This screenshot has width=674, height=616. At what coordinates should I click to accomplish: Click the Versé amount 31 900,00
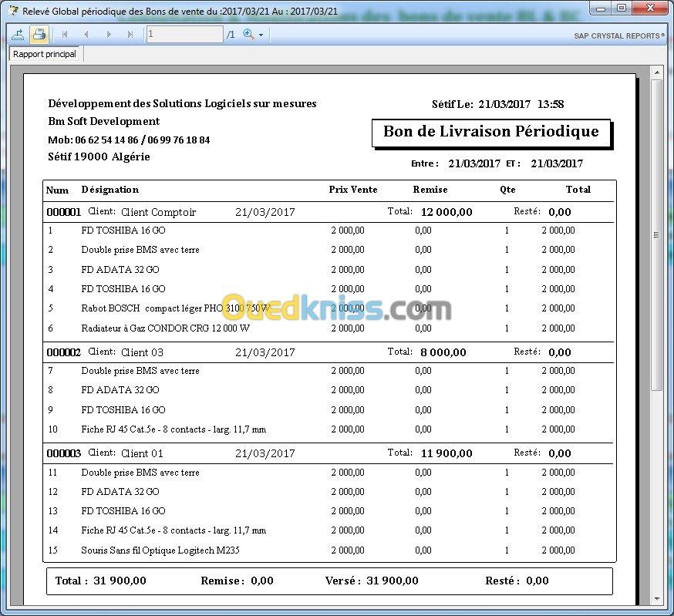coord(393,581)
